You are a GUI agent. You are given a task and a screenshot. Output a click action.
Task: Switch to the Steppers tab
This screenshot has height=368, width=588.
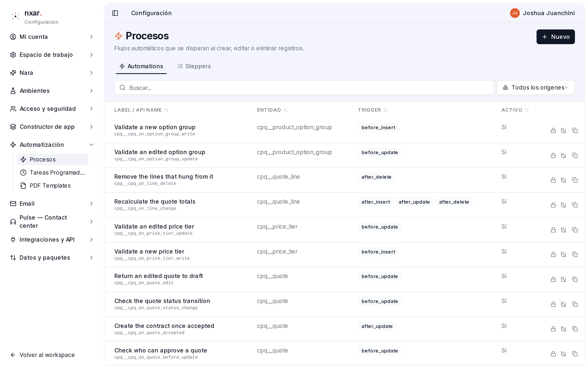(x=194, y=66)
